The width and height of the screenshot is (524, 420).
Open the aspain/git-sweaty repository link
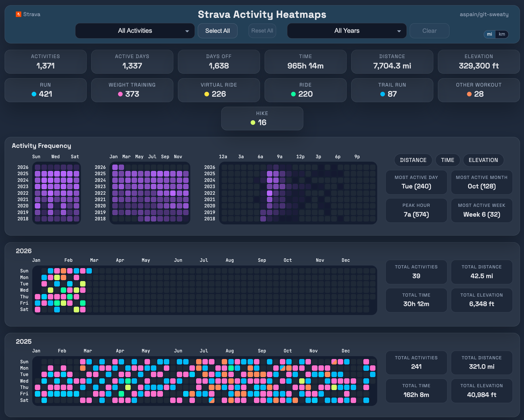pyautogui.click(x=484, y=14)
